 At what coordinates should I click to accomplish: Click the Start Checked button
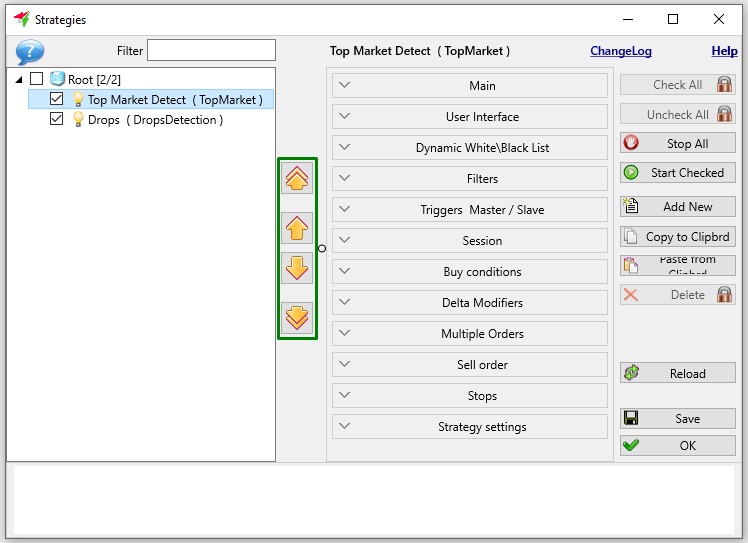click(x=677, y=173)
